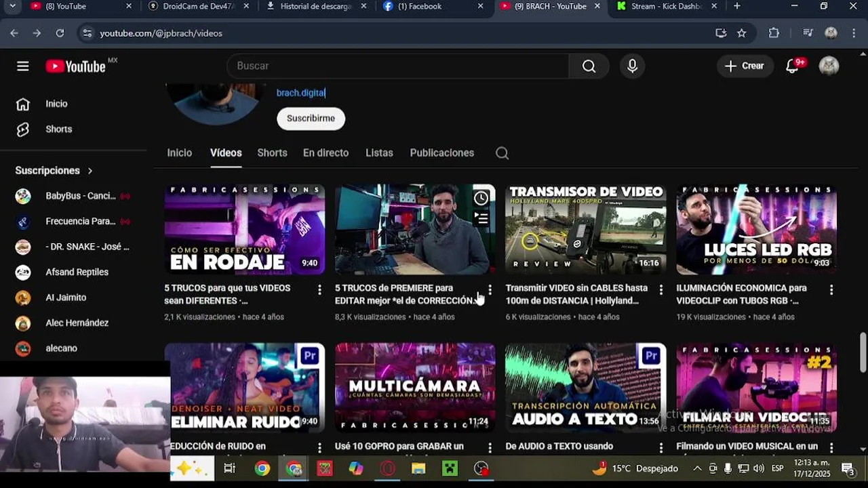The height and width of the screenshot is (488, 868).
Task: Click the Buscar search field
Action: click(x=399, y=66)
